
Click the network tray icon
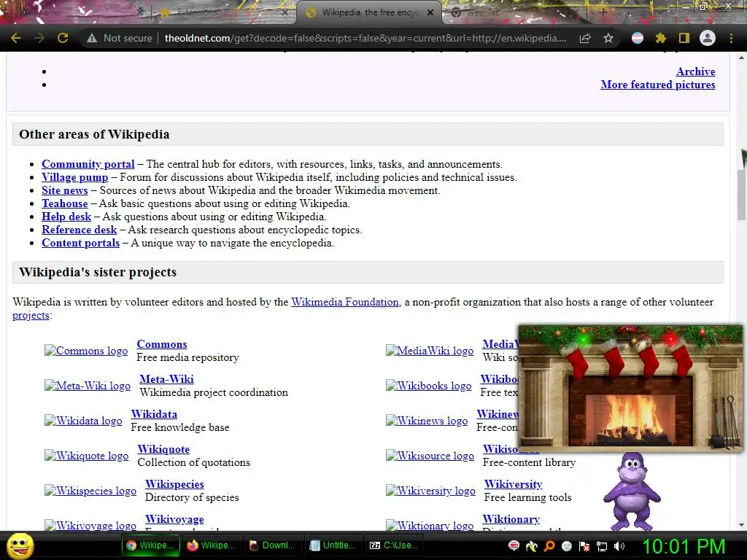coord(602,546)
